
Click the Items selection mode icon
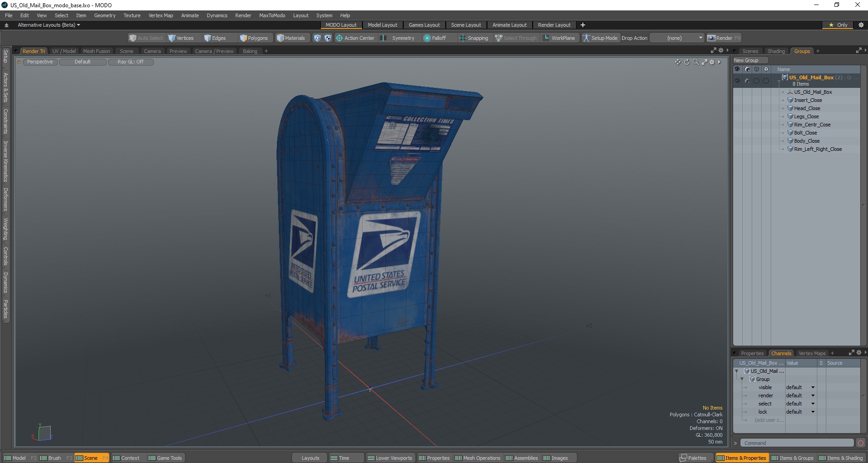tap(317, 38)
